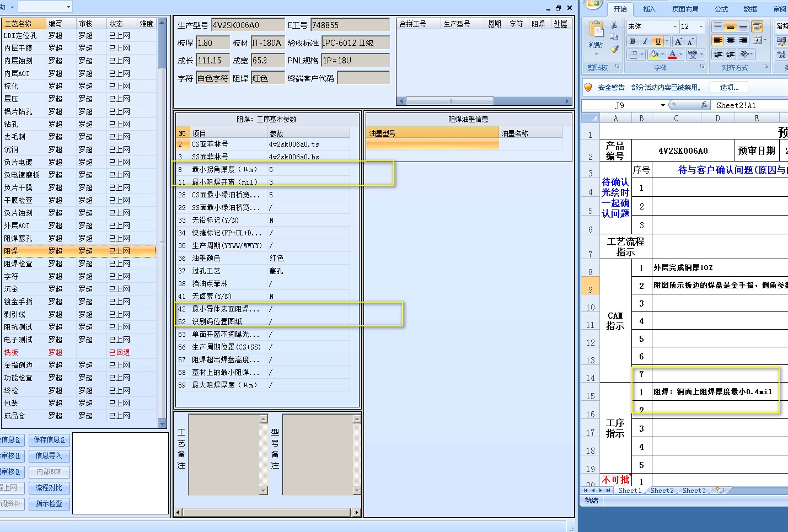The height and width of the screenshot is (532, 788).
Task: Click the Format Painter brush icon
Action: tap(614, 49)
